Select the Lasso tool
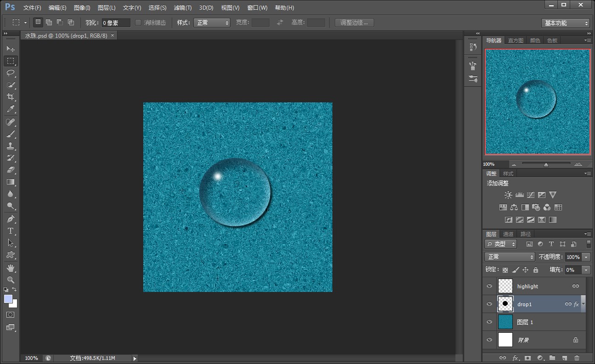 (x=11, y=73)
